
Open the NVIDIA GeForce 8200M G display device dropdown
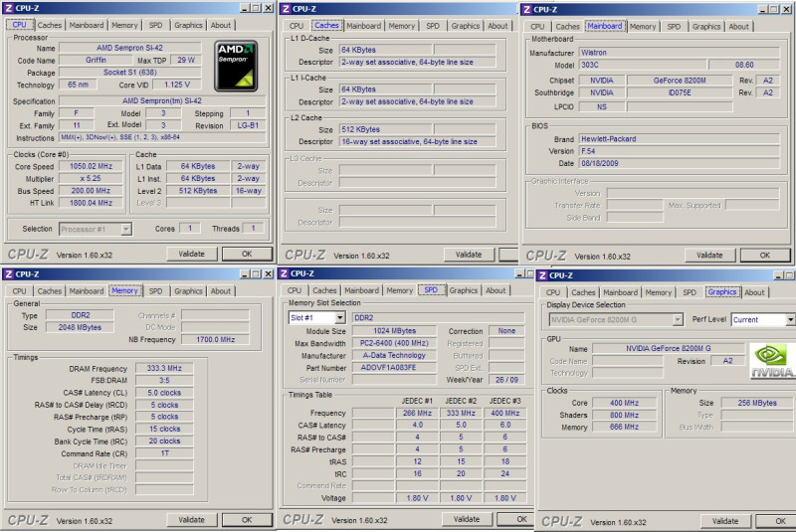point(678,319)
